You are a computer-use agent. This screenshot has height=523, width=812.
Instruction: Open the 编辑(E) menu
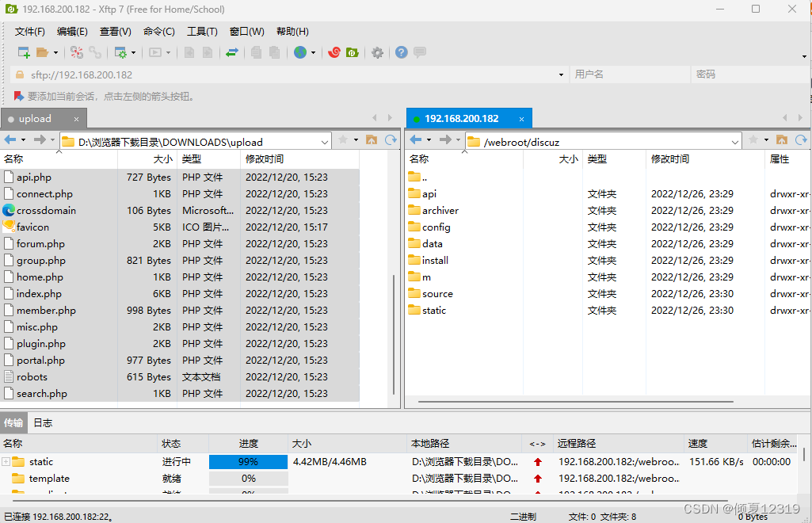pyautogui.click(x=72, y=32)
